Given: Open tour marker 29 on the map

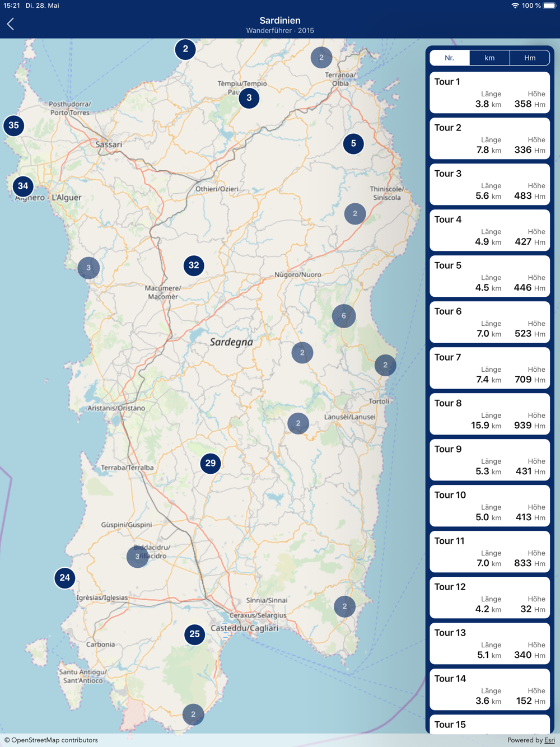Looking at the screenshot, I should 211,463.
